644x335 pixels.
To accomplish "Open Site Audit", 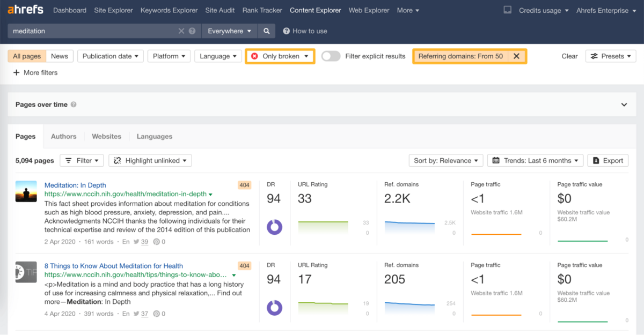I will [220, 10].
